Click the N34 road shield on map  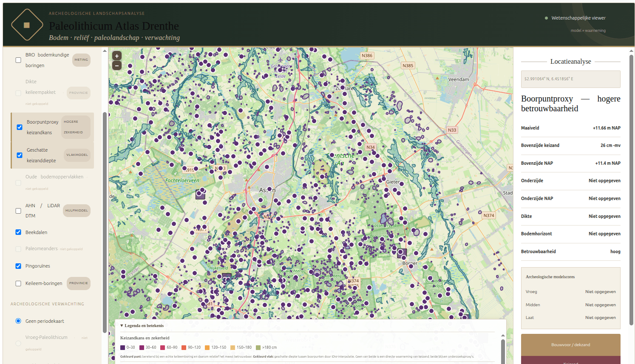coord(371,147)
